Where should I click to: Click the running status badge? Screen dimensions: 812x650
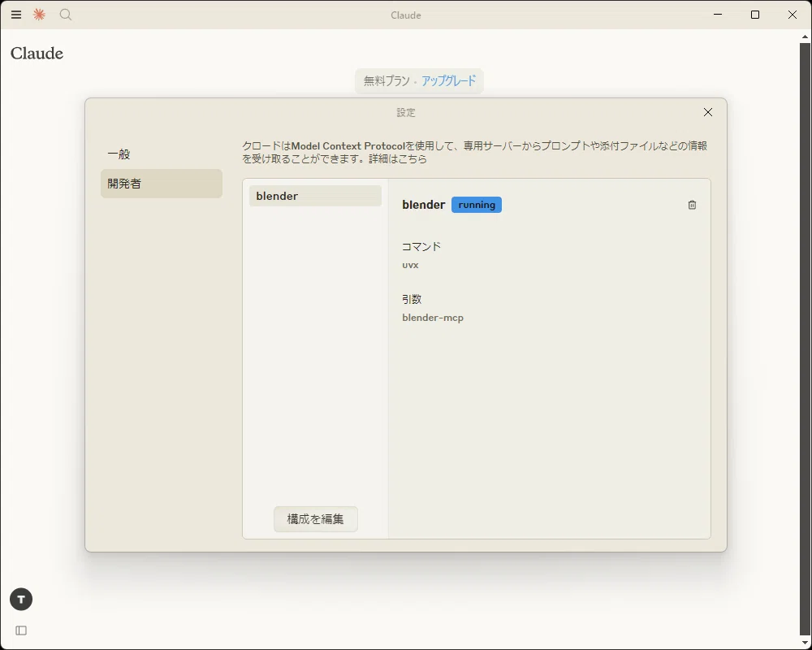click(477, 205)
